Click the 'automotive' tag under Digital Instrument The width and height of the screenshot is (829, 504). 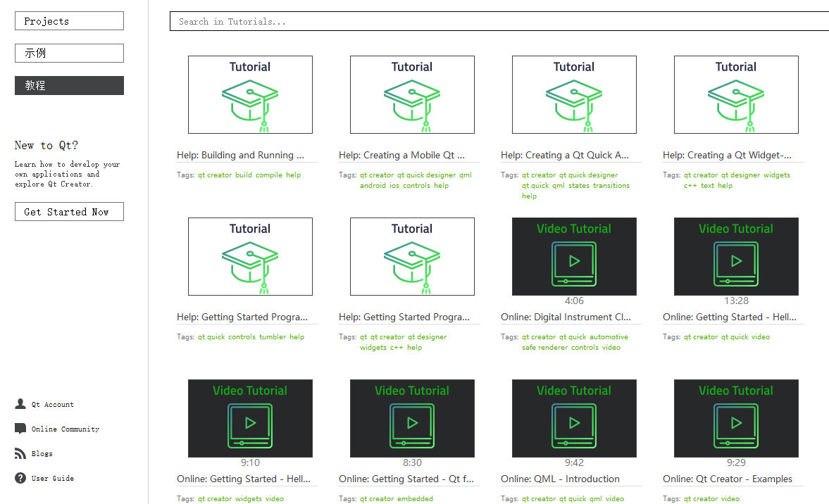(609, 336)
